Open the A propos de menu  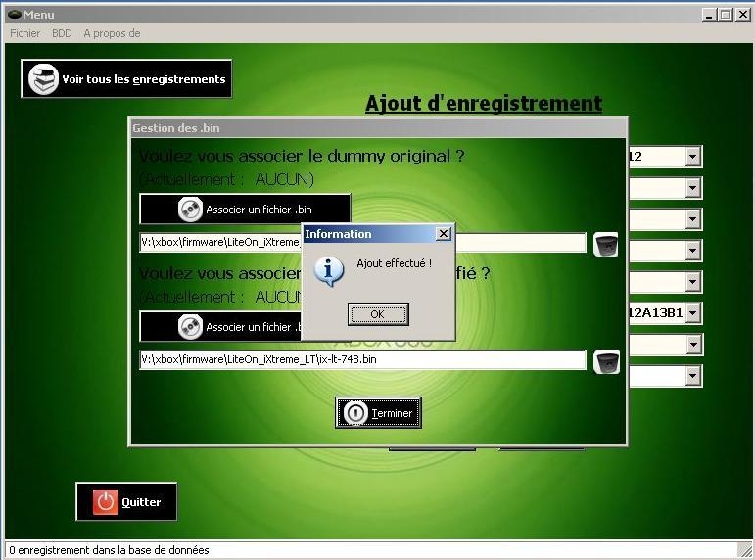112,33
